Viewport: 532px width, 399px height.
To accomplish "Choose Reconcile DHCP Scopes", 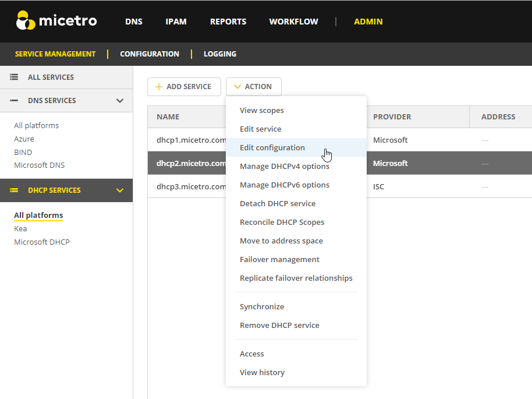I will click(x=296, y=222).
